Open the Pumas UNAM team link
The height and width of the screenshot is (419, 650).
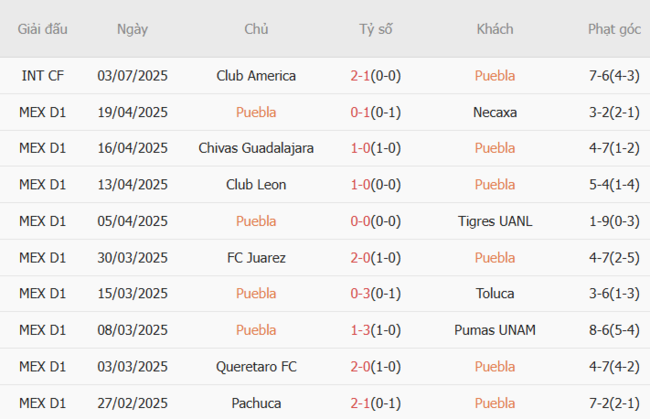(x=495, y=329)
